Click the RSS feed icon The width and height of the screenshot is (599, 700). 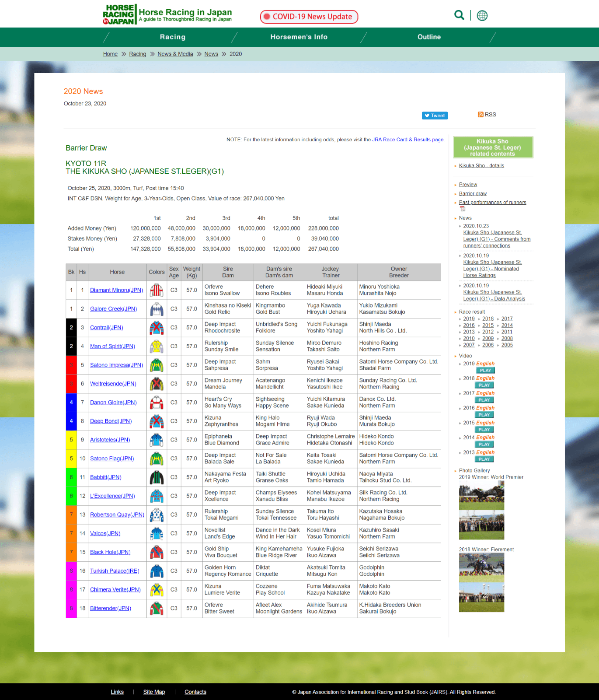481,115
